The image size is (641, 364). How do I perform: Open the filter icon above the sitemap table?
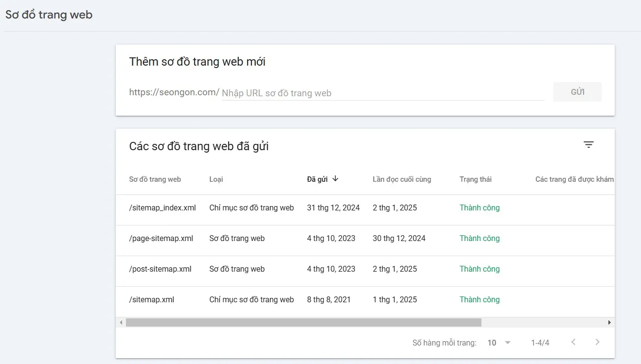coord(588,144)
